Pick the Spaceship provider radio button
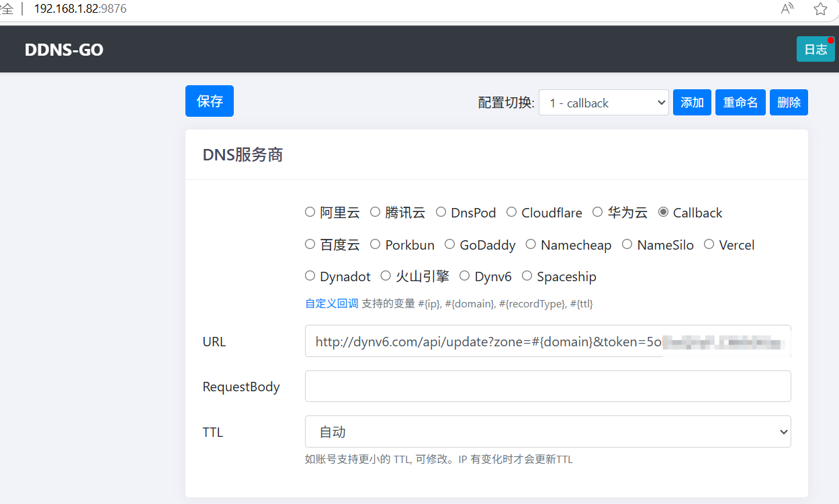Screen dimensions: 839x504 click(527, 276)
